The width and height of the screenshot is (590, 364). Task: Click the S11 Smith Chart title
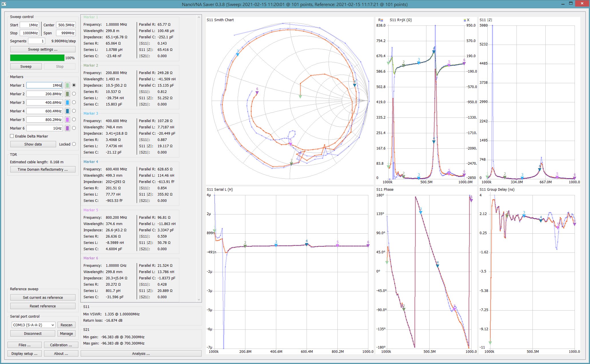pyautogui.click(x=220, y=20)
